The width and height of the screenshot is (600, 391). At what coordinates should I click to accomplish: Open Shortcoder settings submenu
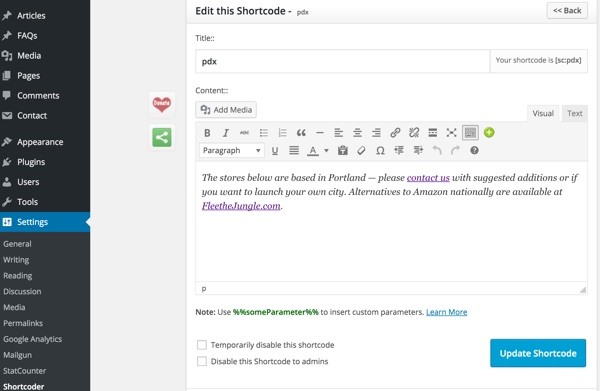point(24,386)
